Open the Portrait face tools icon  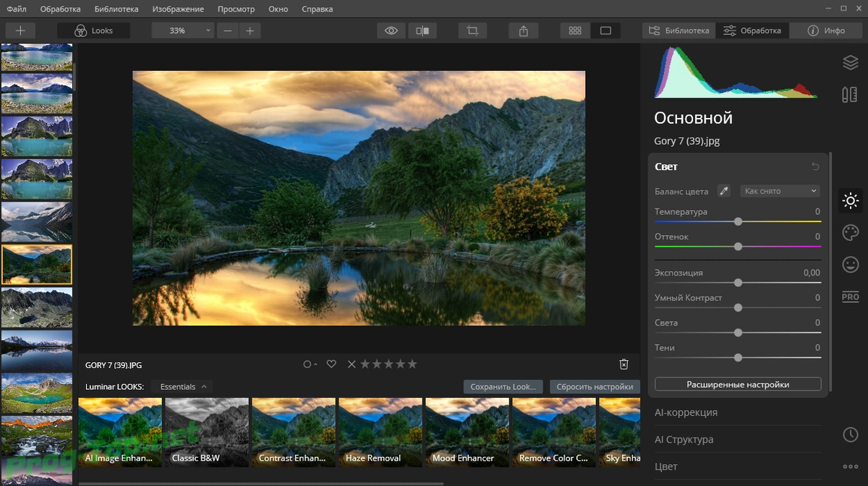[x=850, y=265]
